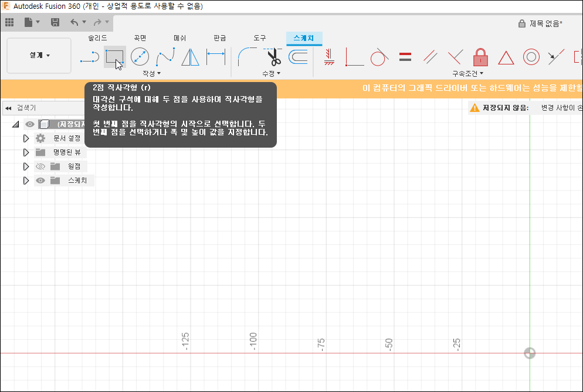Switch to the 도구 tab
583x392 pixels.
259,38
